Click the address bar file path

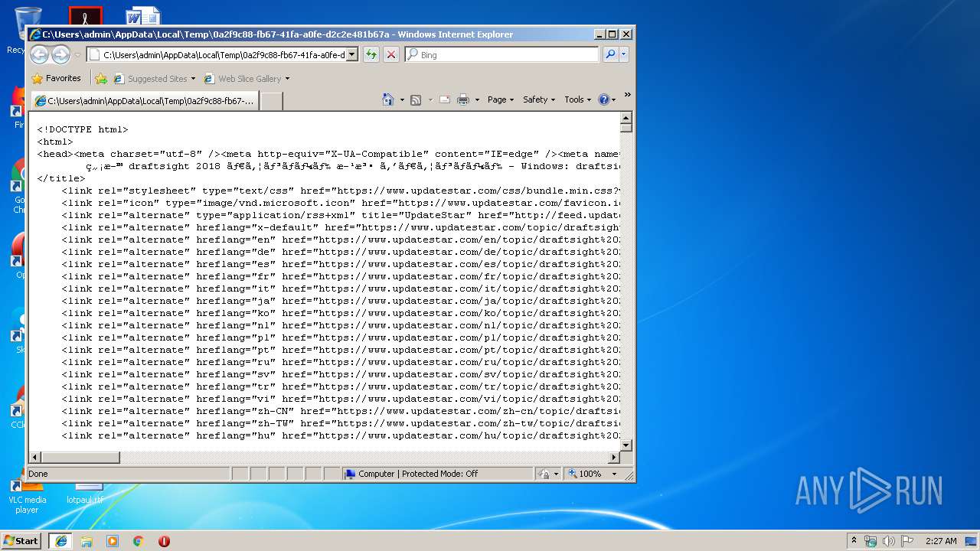224,54
